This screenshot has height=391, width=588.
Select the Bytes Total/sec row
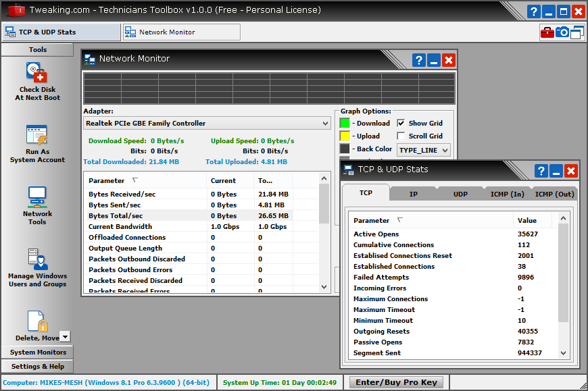[201, 215]
